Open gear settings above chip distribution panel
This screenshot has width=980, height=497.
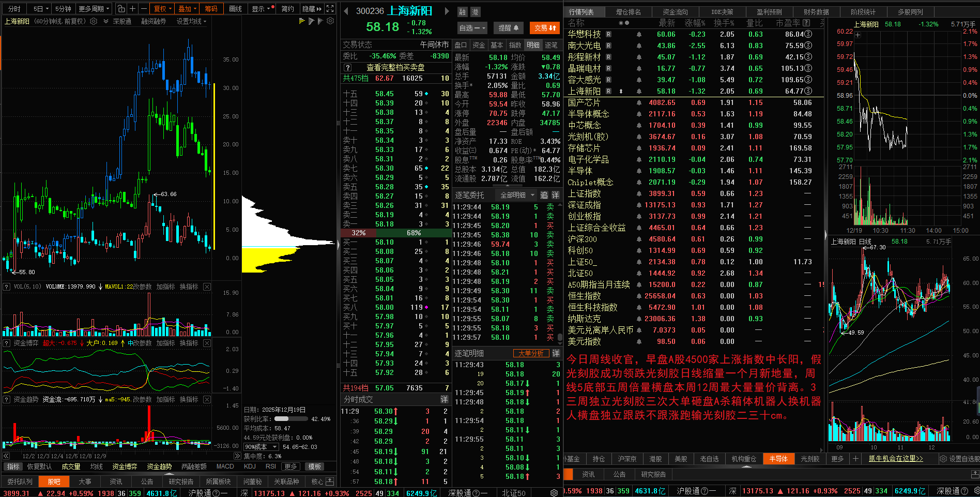[x=330, y=21]
